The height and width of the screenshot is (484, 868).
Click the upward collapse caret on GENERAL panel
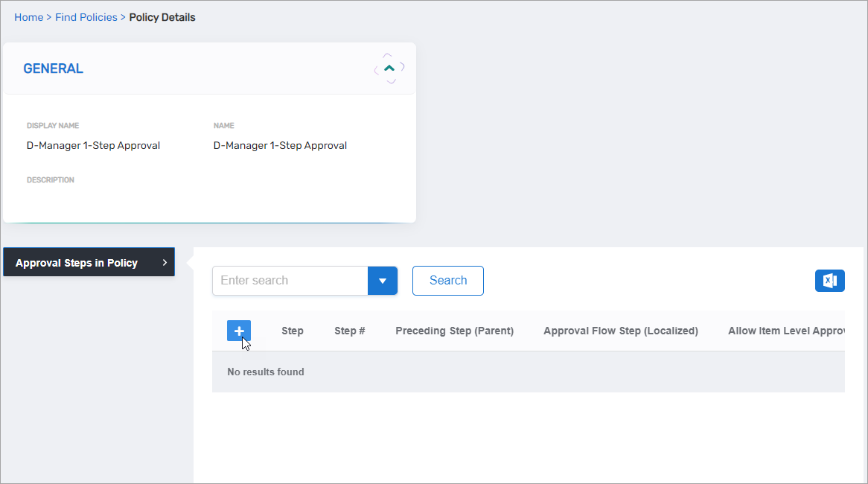click(x=389, y=67)
